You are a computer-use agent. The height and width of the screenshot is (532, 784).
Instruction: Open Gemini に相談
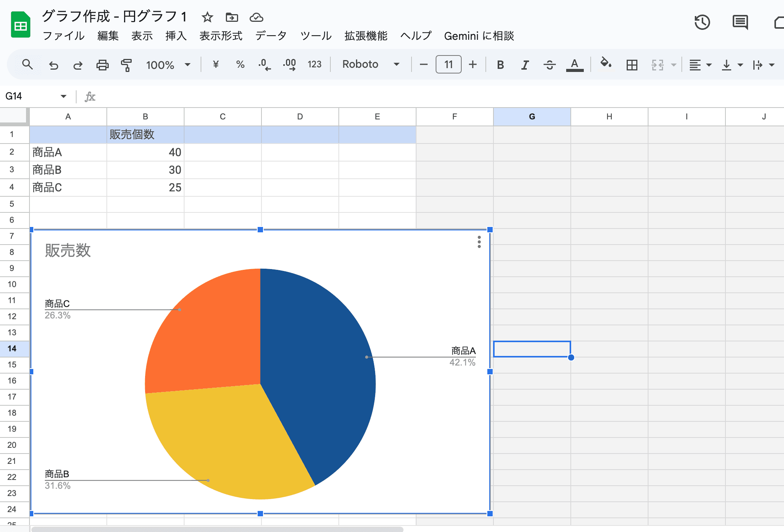point(479,36)
